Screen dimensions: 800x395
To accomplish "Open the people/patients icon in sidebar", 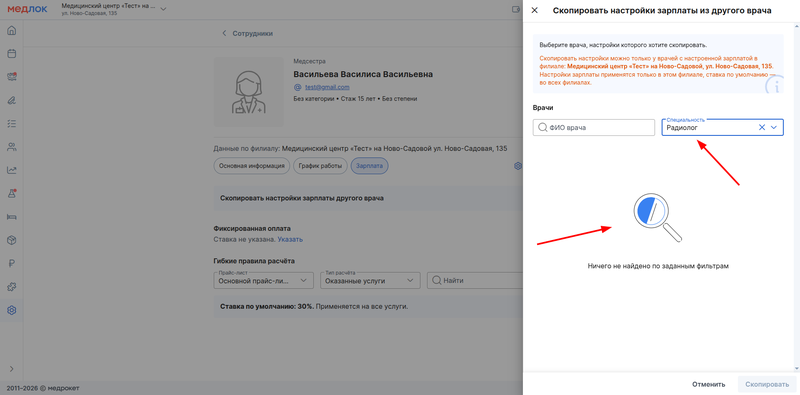I will pos(12,147).
